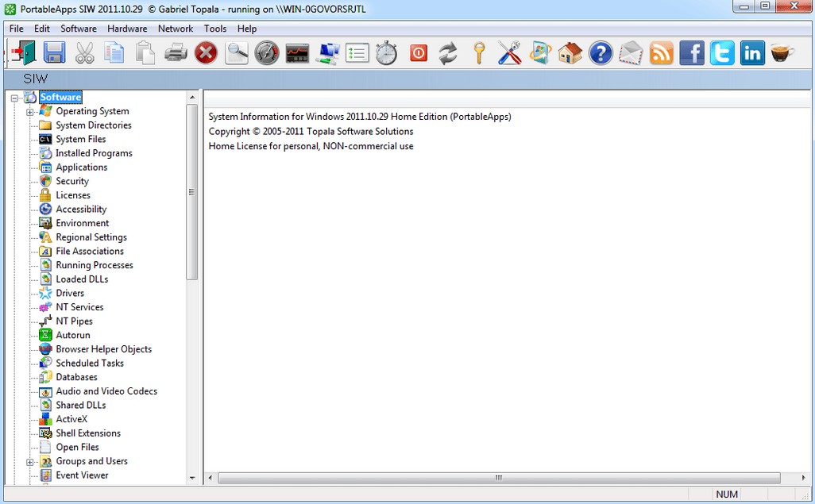Viewport: 815px width, 504px height.
Task: Click the stopwatch timer icon
Action: coord(387,53)
